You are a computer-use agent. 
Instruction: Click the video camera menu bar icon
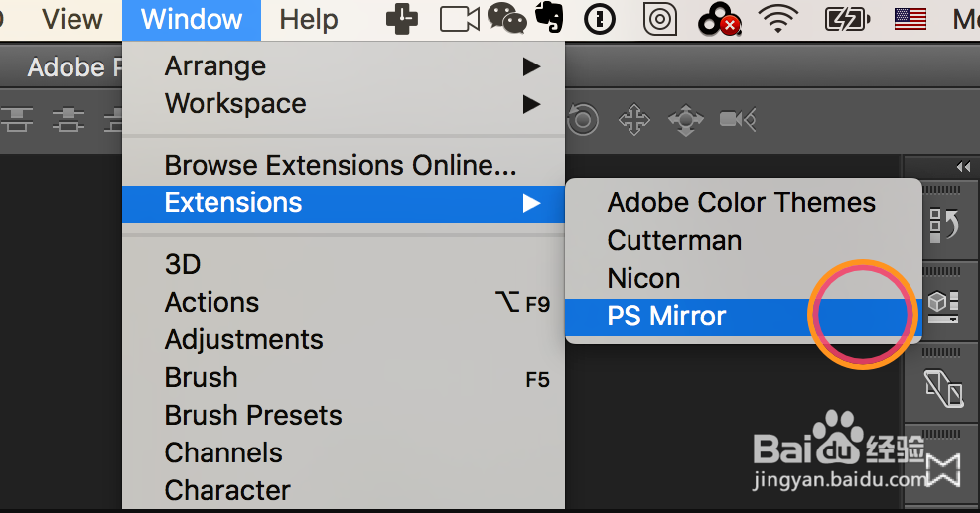click(460, 20)
